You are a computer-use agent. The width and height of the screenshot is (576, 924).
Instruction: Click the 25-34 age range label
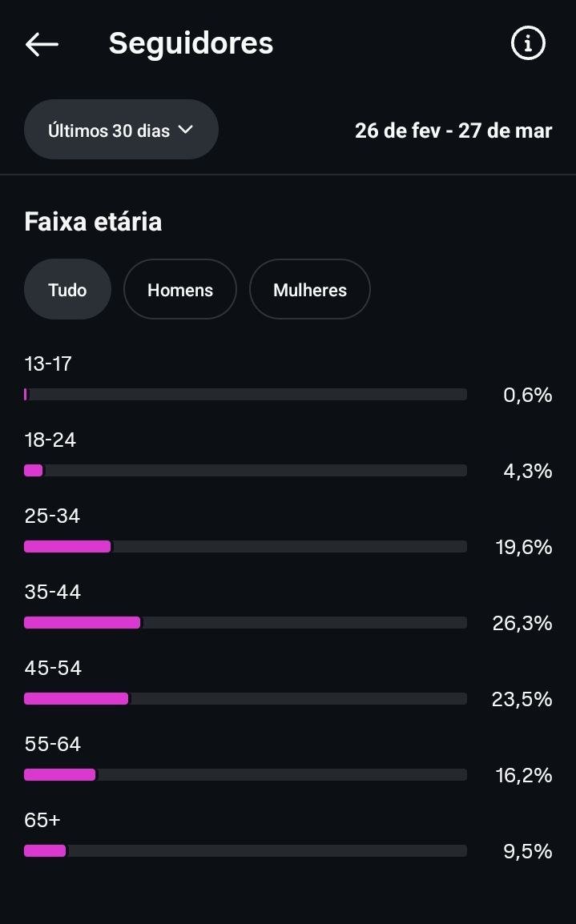52,516
